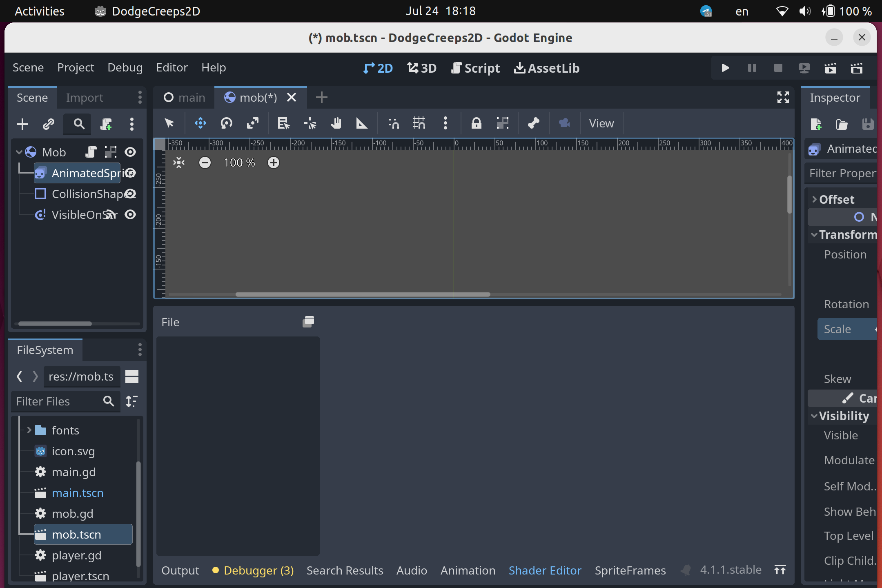Image resolution: width=882 pixels, height=588 pixels.
Task: Open the Project menu
Action: pyautogui.click(x=76, y=67)
